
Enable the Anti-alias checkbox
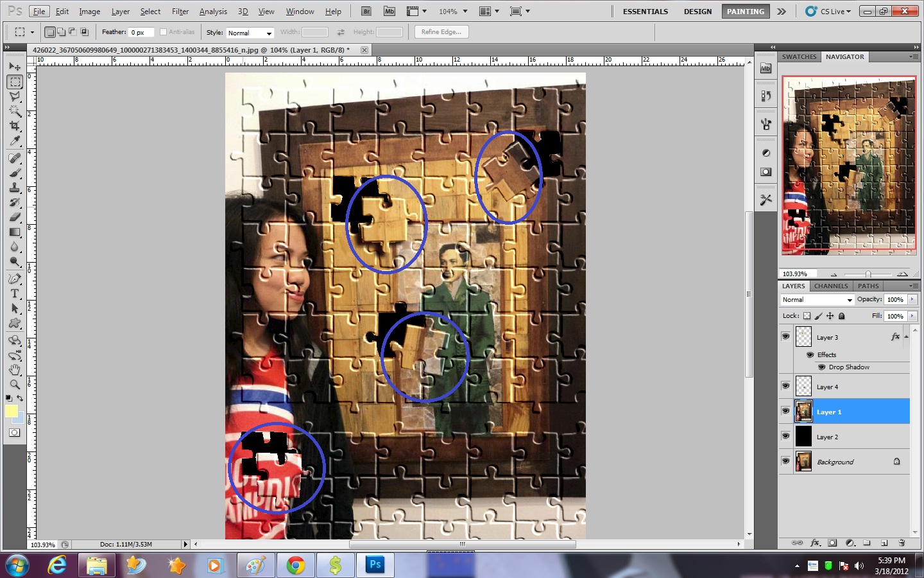pos(164,31)
